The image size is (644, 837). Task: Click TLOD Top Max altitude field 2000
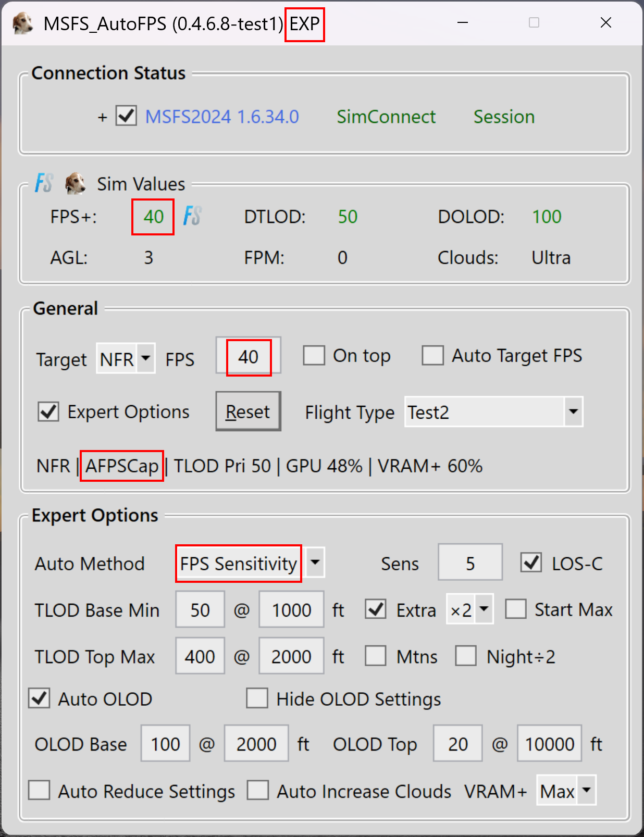[292, 656]
